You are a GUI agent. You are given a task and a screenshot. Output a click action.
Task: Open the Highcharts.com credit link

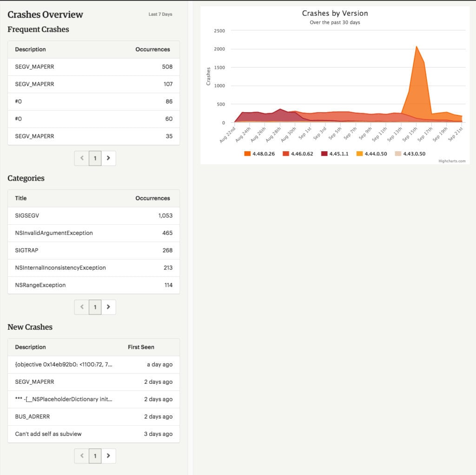(452, 161)
